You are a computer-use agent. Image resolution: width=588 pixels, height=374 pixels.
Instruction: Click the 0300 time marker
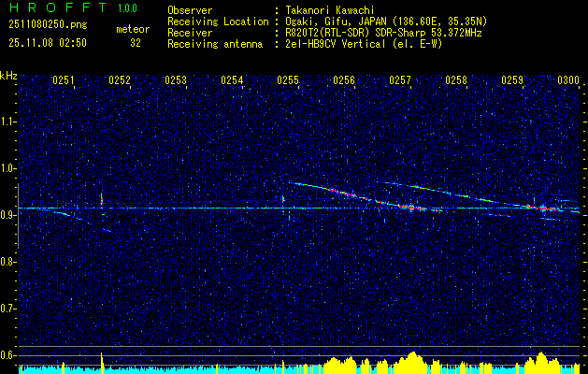[568, 80]
